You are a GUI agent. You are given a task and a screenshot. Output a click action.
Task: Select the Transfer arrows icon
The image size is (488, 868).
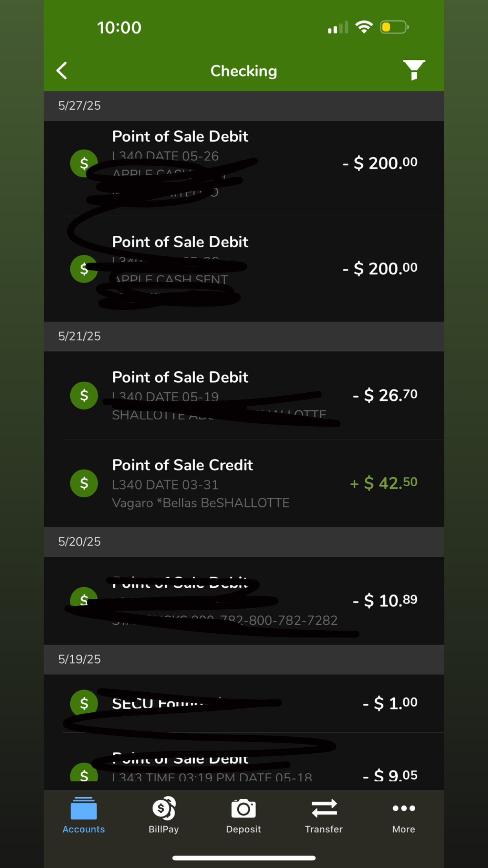tap(324, 808)
